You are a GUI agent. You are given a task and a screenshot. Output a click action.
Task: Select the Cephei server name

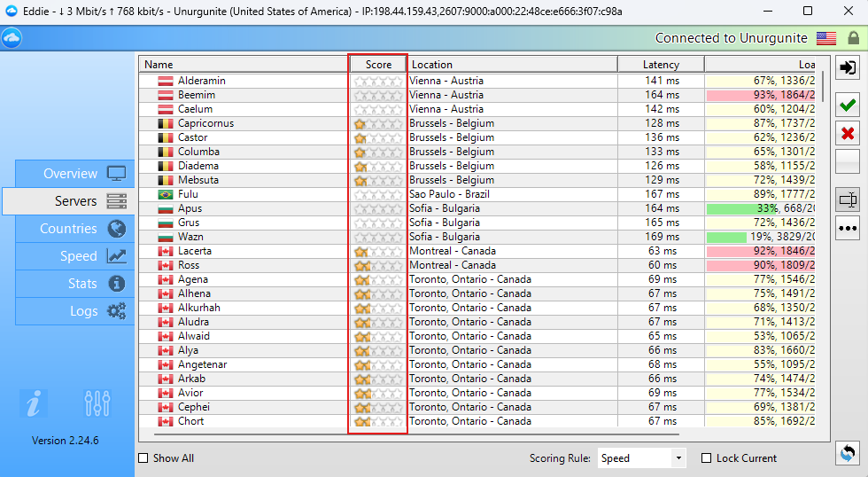tap(194, 407)
